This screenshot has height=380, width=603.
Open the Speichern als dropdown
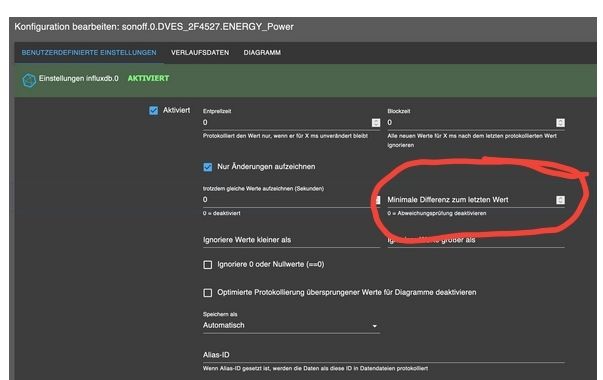(x=291, y=325)
